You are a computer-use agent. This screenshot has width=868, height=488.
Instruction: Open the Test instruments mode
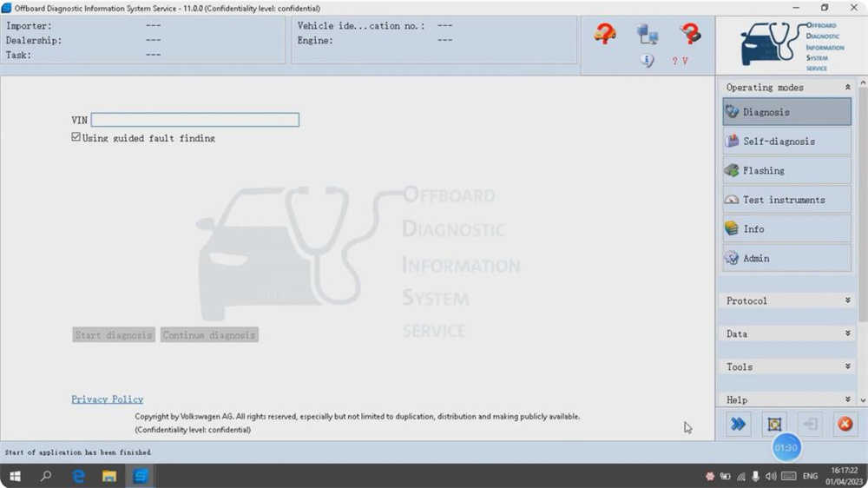(786, 200)
